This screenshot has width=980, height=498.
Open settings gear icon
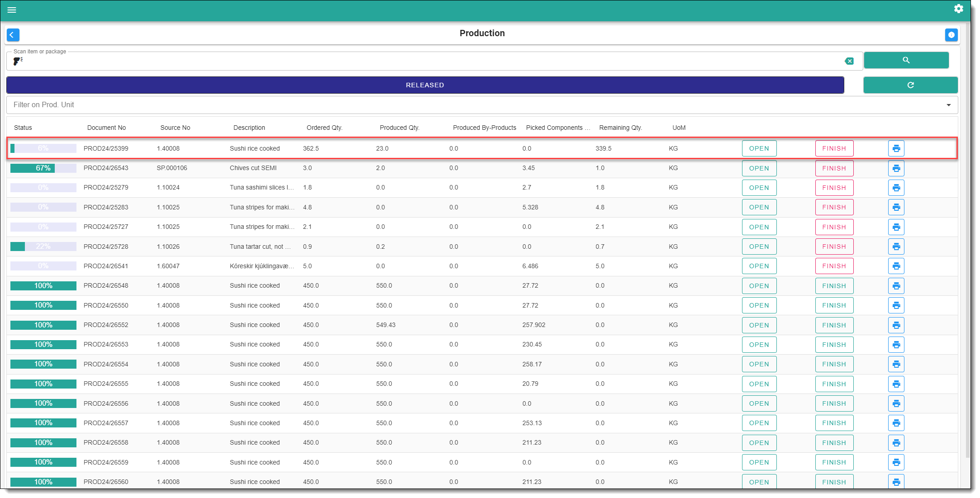(x=958, y=9)
